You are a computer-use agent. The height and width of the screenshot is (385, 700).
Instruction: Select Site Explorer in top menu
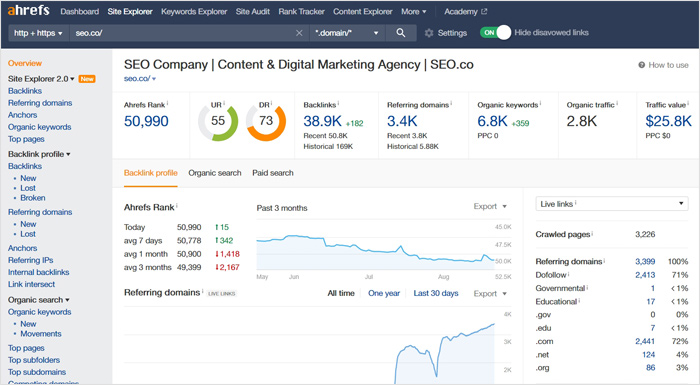[x=130, y=12]
